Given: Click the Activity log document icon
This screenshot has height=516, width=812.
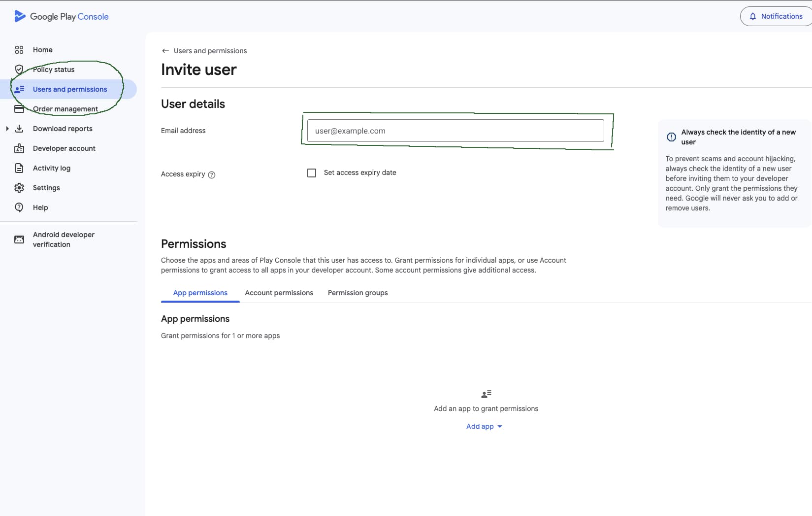Looking at the screenshot, I should point(19,168).
